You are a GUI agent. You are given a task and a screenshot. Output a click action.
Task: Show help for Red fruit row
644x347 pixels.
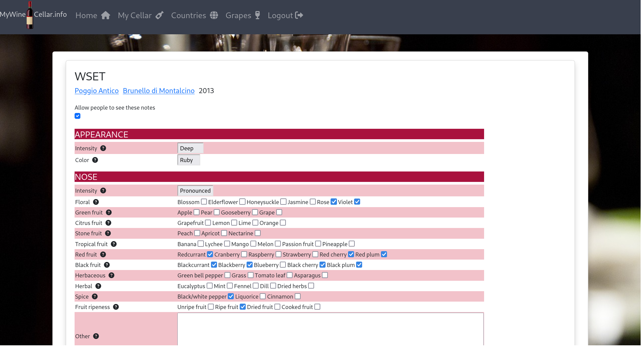(x=103, y=255)
